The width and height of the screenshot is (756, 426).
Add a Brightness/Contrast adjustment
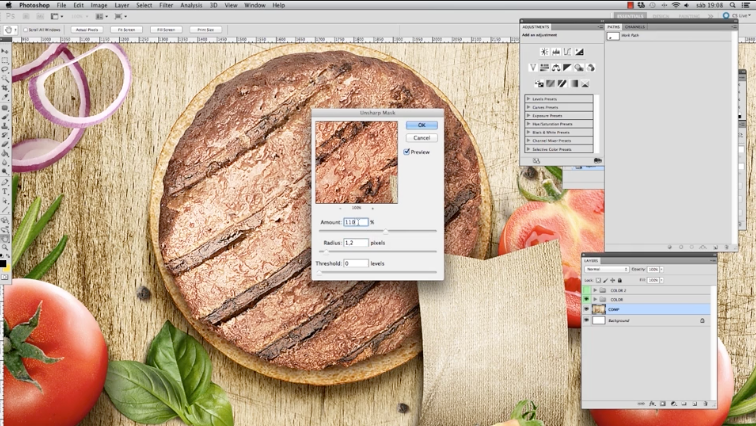(x=544, y=52)
